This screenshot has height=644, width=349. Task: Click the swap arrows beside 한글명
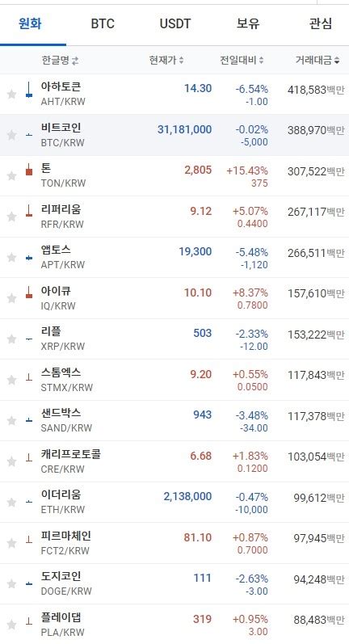click(74, 61)
